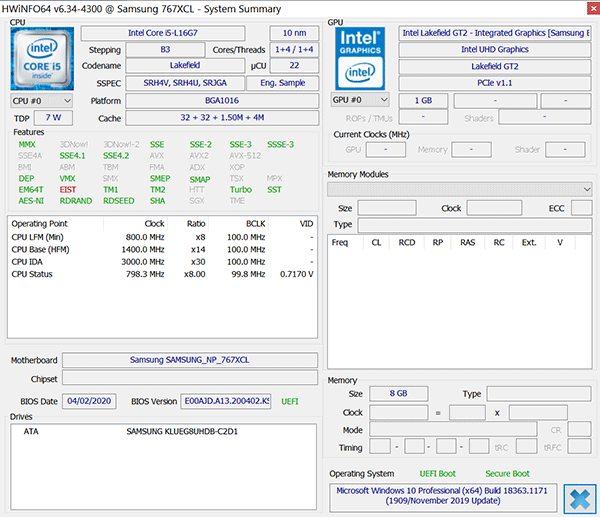
Task: Click the blue X close icon bottom right
Action: pyautogui.click(x=580, y=499)
